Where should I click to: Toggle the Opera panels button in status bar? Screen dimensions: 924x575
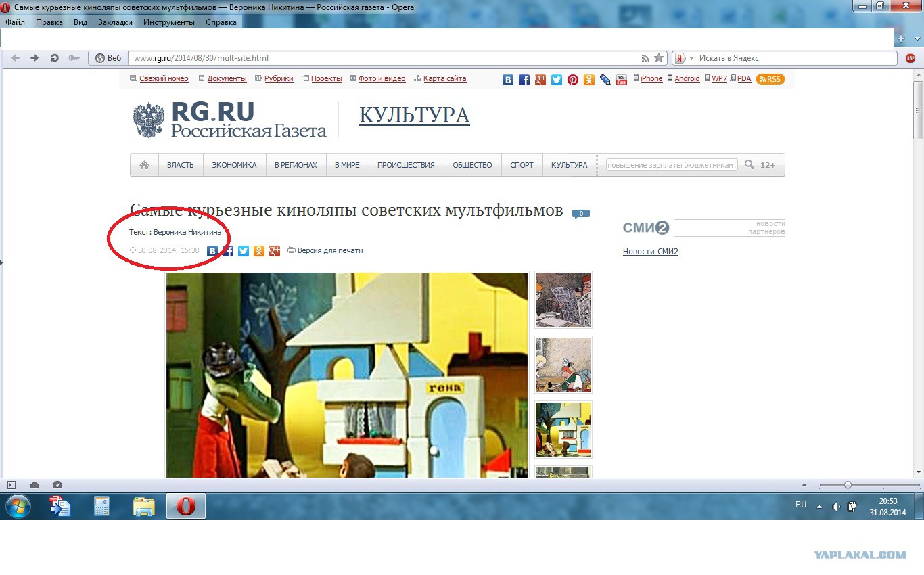[x=11, y=485]
